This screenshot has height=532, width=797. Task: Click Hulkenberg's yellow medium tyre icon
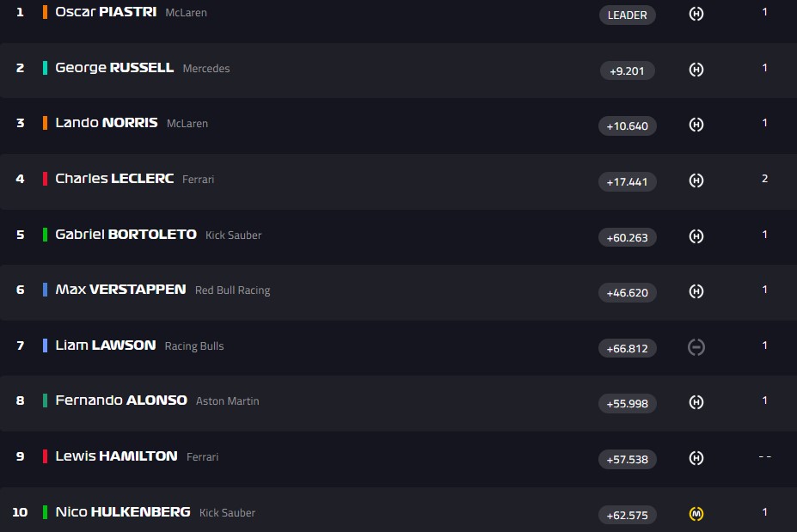coord(696,515)
